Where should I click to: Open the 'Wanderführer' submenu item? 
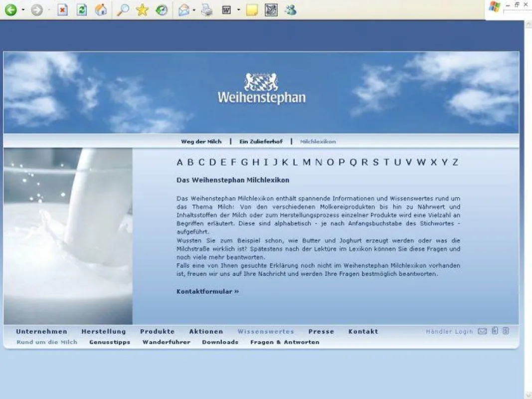pos(166,342)
